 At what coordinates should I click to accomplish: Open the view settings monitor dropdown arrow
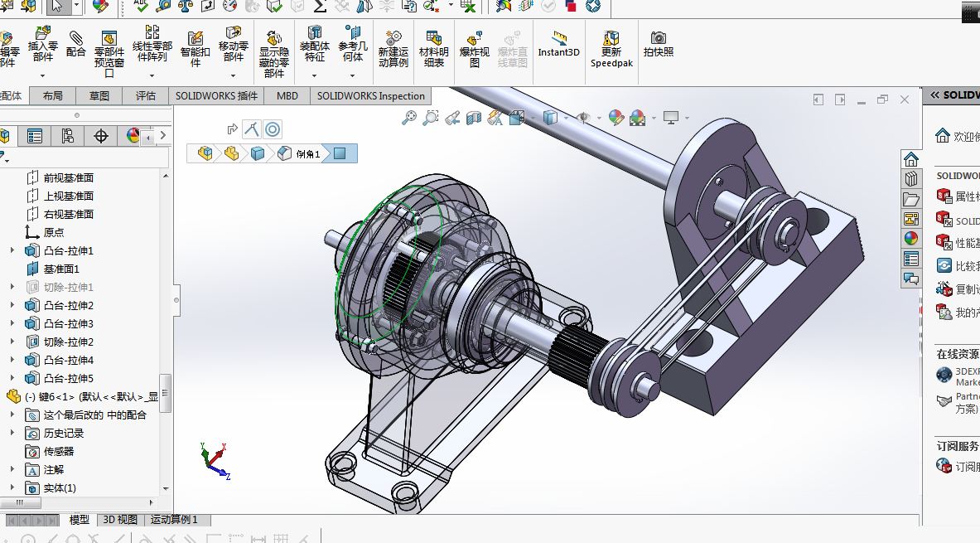[687, 118]
